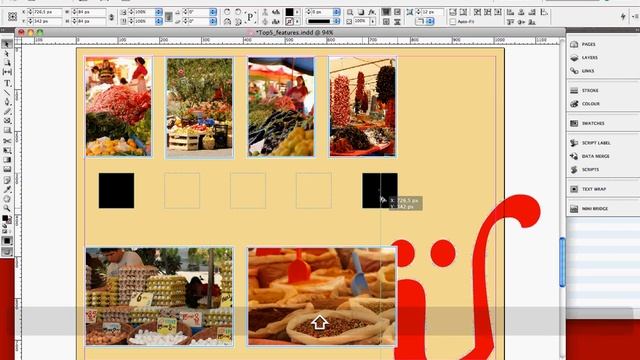Select the Hand tool
The height and width of the screenshot is (360, 640).
[7, 199]
